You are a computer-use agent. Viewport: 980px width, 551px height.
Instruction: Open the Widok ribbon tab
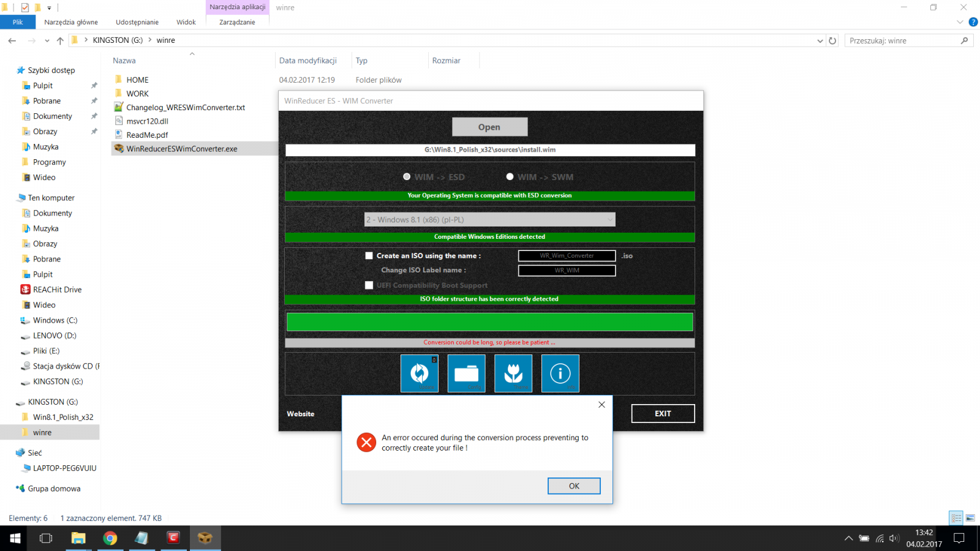click(186, 22)
